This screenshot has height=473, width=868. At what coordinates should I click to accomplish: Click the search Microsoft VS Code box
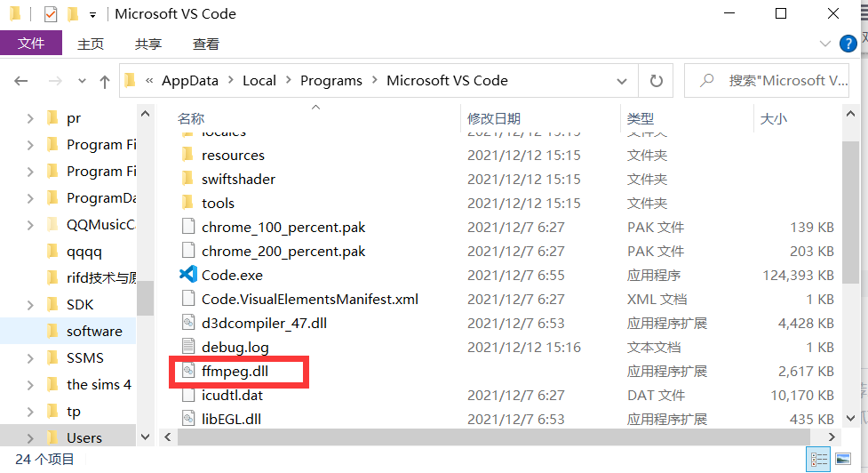point(767,81)
